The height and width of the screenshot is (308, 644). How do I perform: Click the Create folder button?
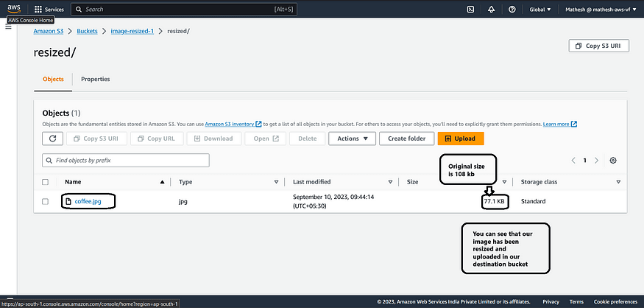click(406, 139)
